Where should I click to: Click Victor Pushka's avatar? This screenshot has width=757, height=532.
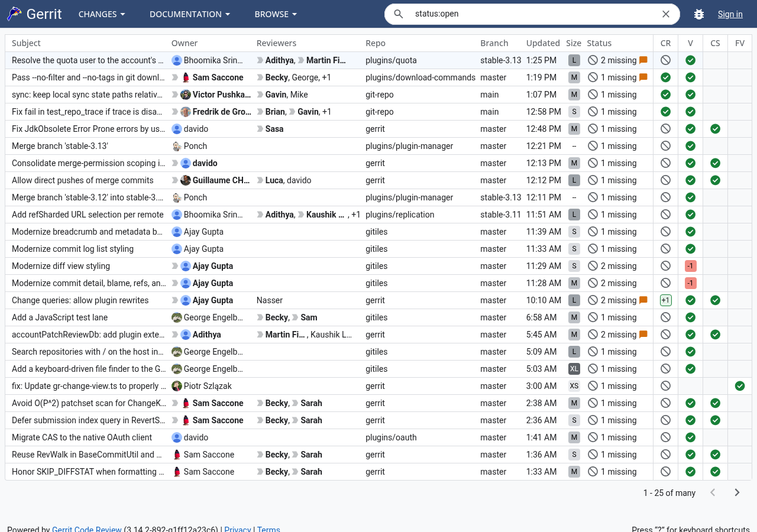tap(186, 95)
